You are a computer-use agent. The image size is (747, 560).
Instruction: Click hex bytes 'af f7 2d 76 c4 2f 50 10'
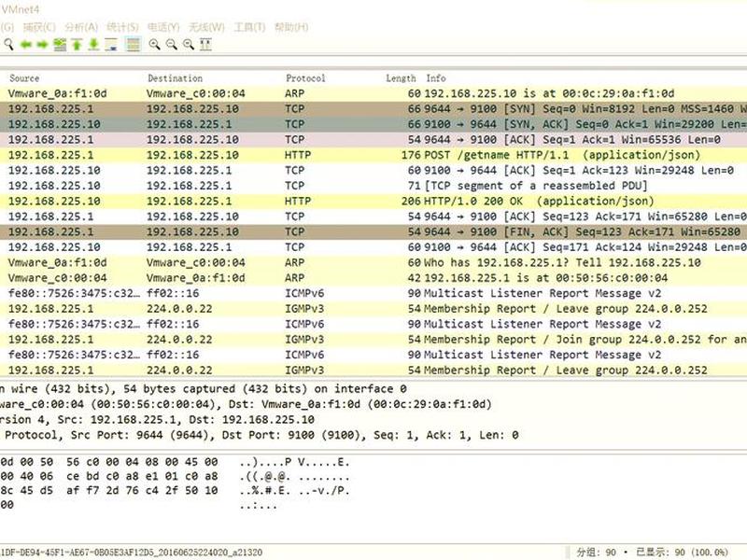(x=142, y=491)
